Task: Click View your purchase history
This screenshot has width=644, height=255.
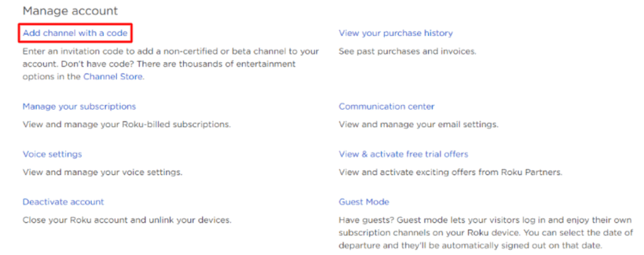Action: [396, 33]
